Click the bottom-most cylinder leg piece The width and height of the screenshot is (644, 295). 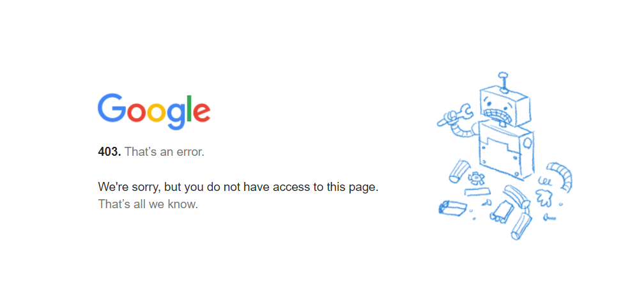521,227
